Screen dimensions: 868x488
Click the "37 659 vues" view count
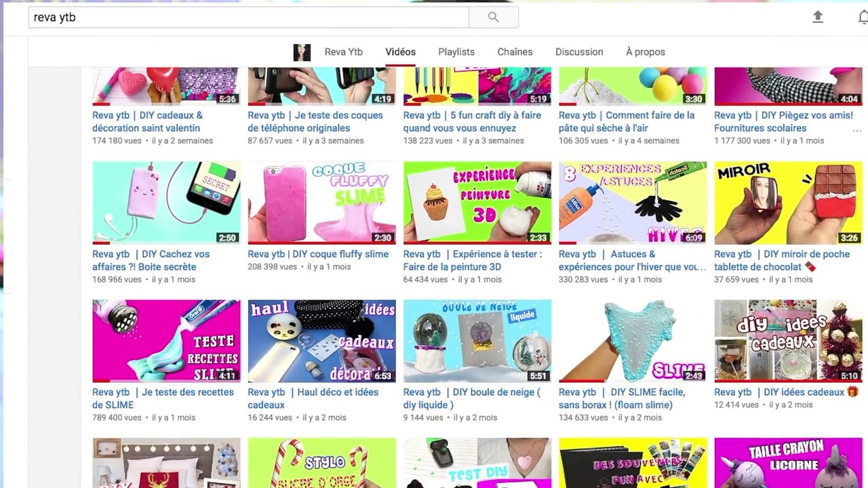tap(736, 280)
